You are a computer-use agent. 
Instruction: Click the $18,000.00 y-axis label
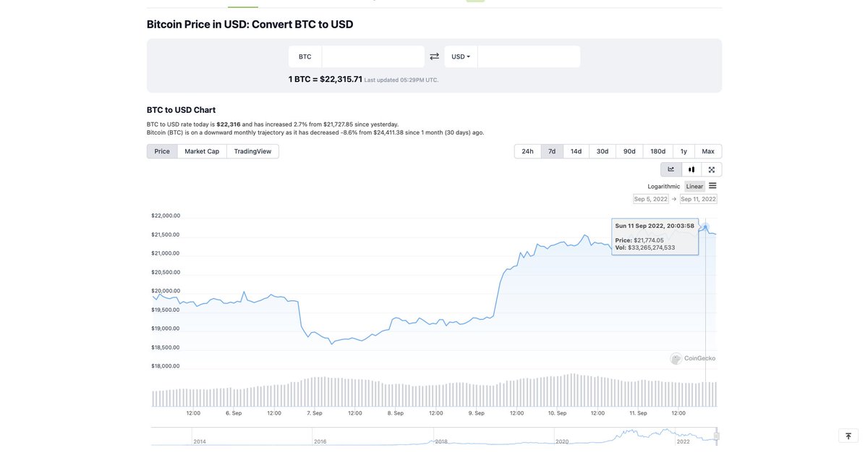point(166,366)
